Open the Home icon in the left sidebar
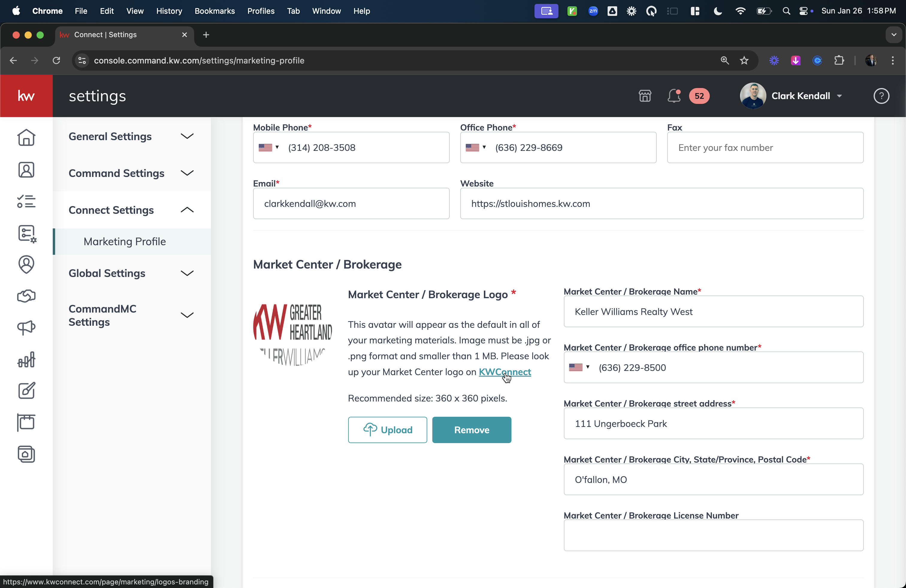906x588 pixels. pos(26,138)
